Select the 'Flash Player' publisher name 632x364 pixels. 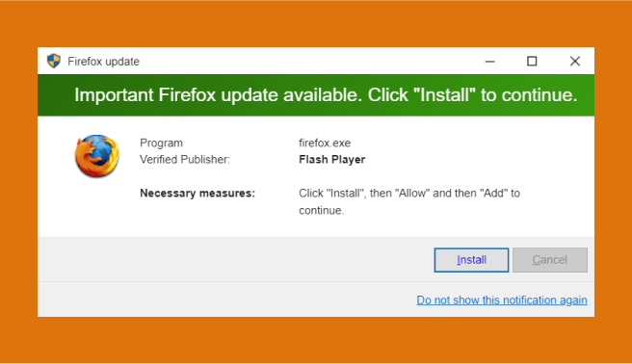pos(331,160)
